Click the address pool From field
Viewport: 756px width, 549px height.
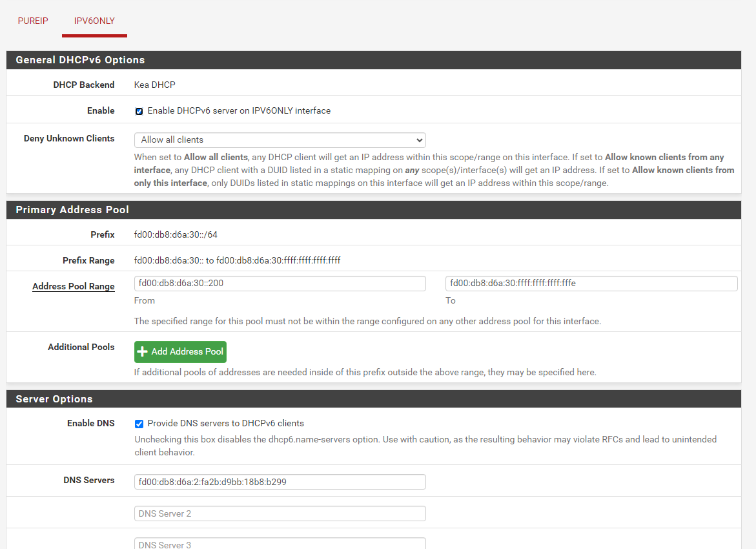click(280, 283)
